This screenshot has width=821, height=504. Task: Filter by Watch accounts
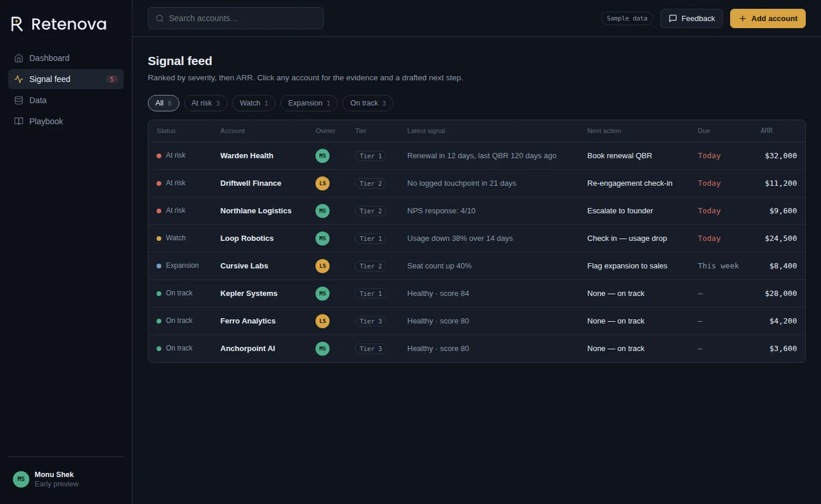254,103
